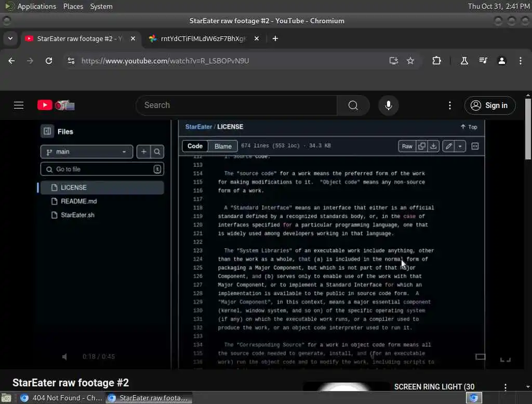Open options for SCREEN RING LIGHT video
532x404 pixels.
(506, 387)
